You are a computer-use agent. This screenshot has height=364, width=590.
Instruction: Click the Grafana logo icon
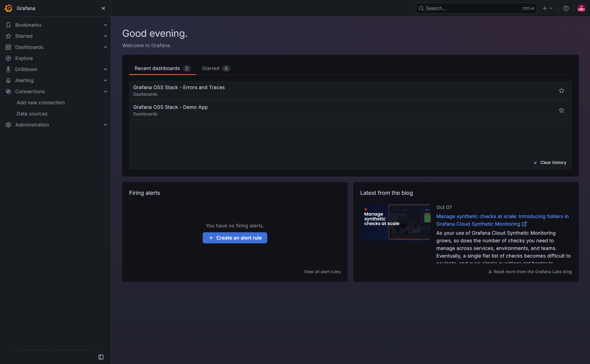click(8, 8)
